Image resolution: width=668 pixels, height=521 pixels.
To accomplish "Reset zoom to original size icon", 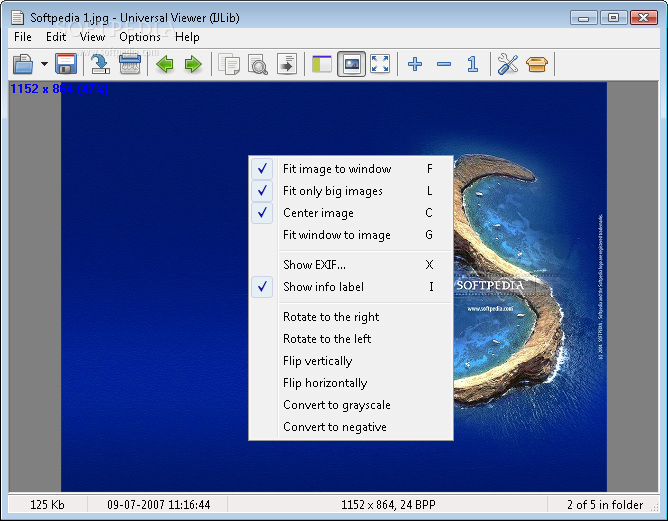I will (472, 64).
